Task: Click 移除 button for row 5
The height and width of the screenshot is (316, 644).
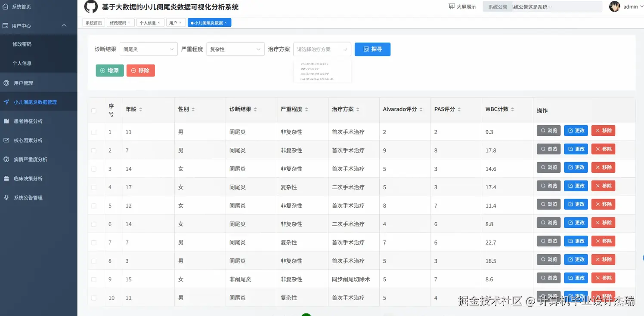Action: click(x=603, y=204)
